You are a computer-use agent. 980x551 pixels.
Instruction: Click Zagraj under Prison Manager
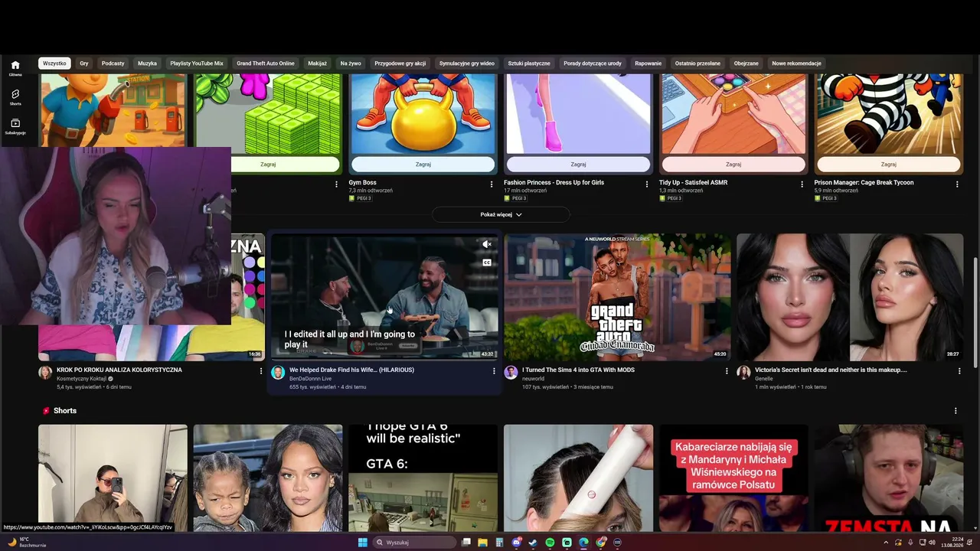[888, 165]
